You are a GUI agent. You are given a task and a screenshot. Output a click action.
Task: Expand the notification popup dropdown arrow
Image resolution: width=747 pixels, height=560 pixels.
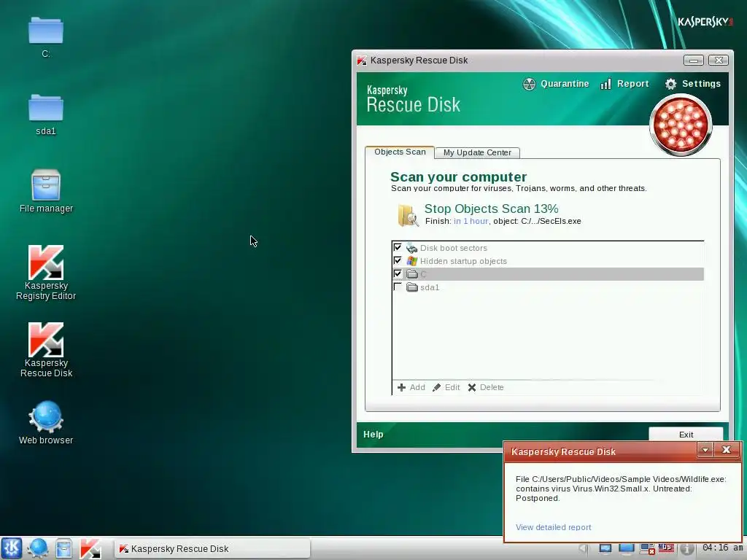[x=705, y=450]
